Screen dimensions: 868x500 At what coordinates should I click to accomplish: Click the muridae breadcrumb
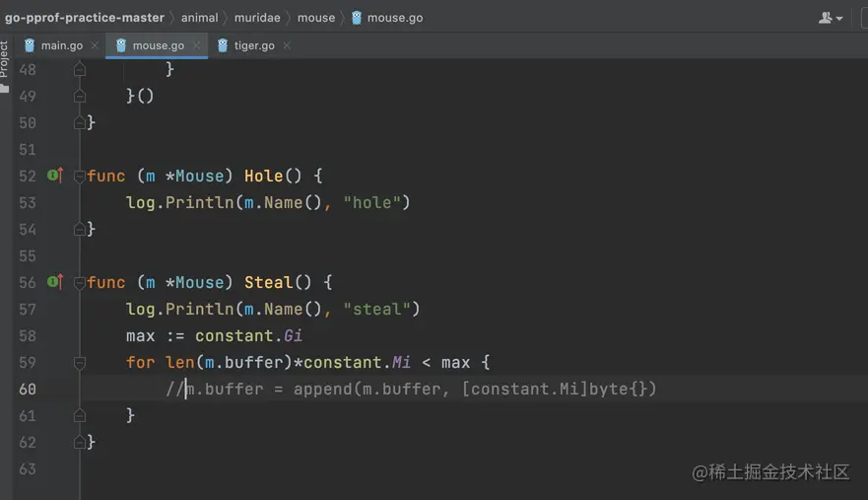coord(257,18)
